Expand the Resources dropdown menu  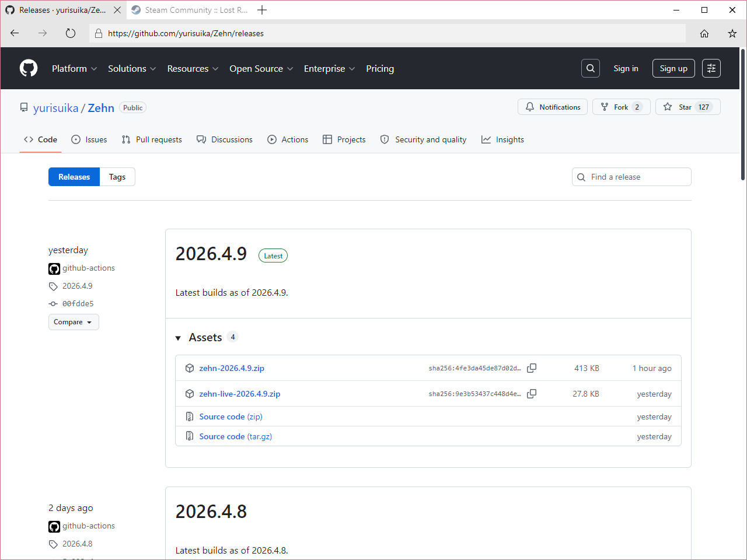click(193, 68)
